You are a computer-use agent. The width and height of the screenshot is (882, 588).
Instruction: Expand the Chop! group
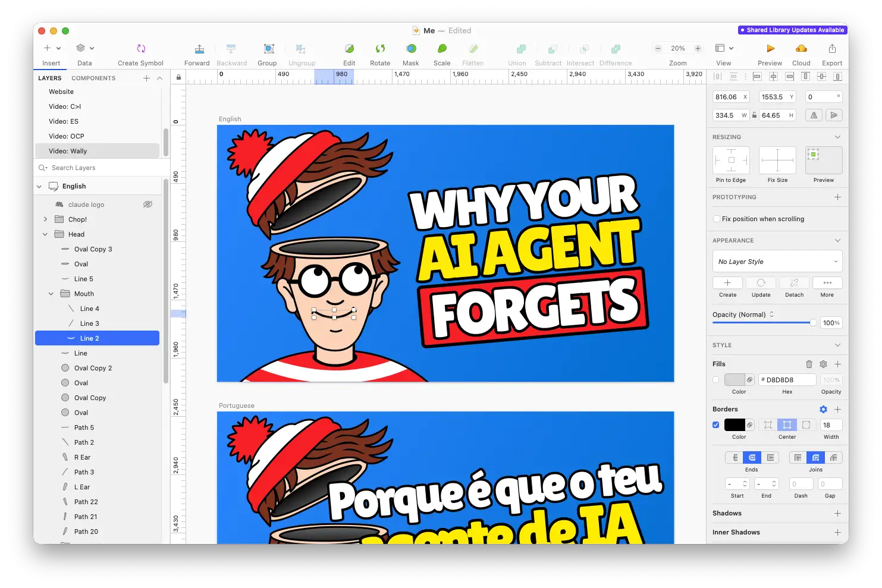point(45,219)
